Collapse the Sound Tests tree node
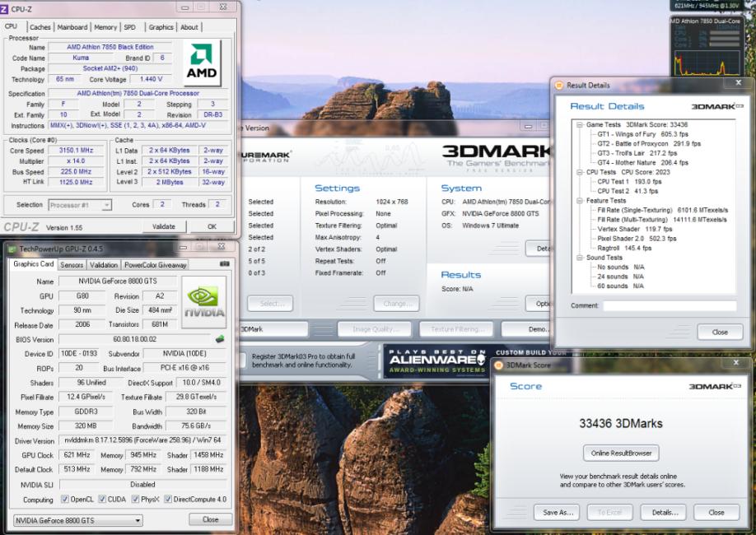 tap(580, 258)
